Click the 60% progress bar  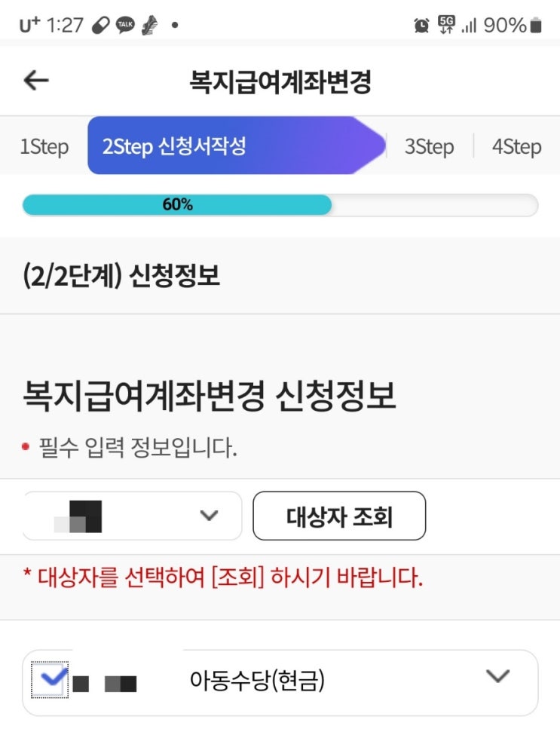coord(280,205)
